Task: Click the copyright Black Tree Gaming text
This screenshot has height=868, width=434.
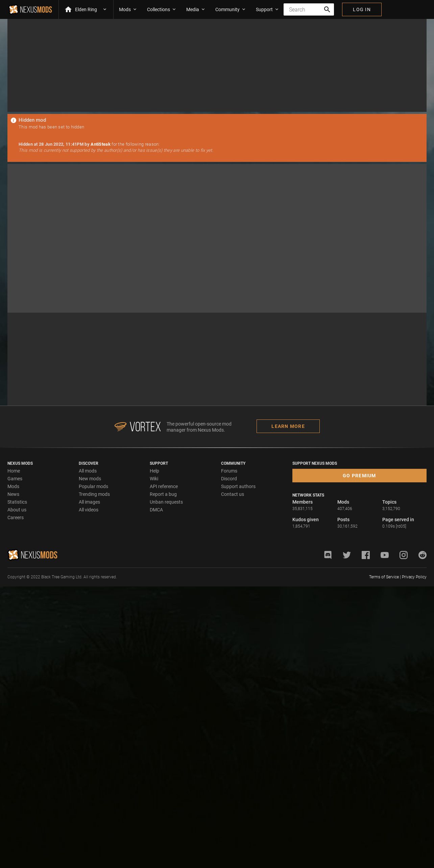Action: click(62, 577)
